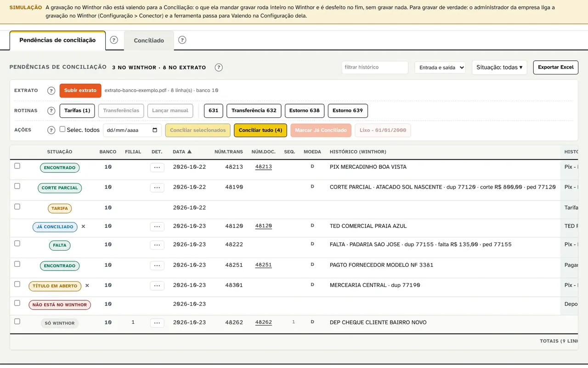Show help for the EXTRATO row
The image size is (588, 368).
pyautogui.click(x=51, y=91)
